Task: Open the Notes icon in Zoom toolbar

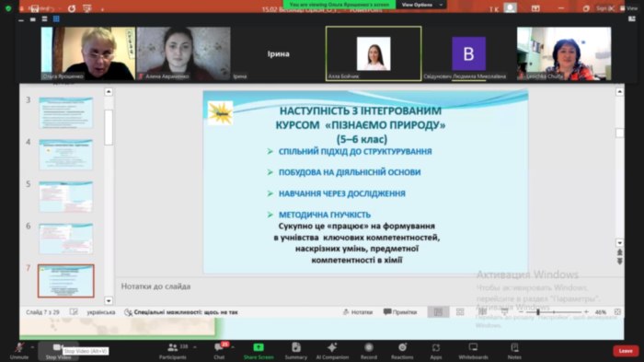Action: coord(514,347)
